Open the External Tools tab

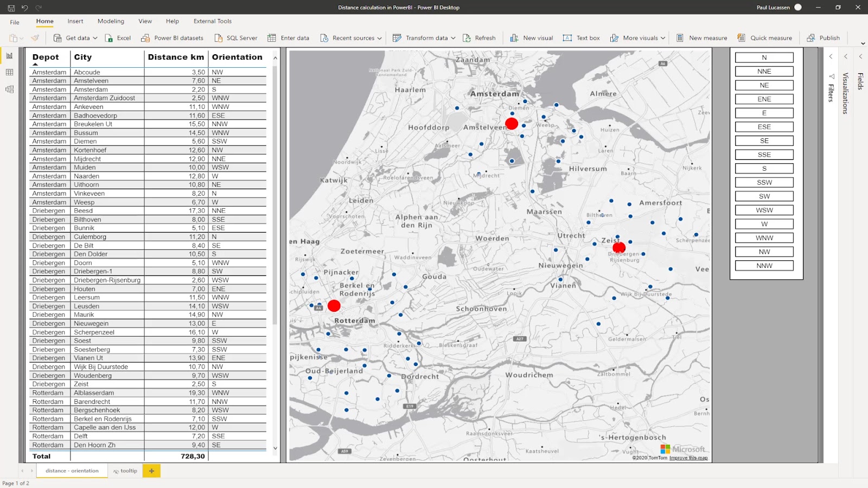tap(213, 21)
